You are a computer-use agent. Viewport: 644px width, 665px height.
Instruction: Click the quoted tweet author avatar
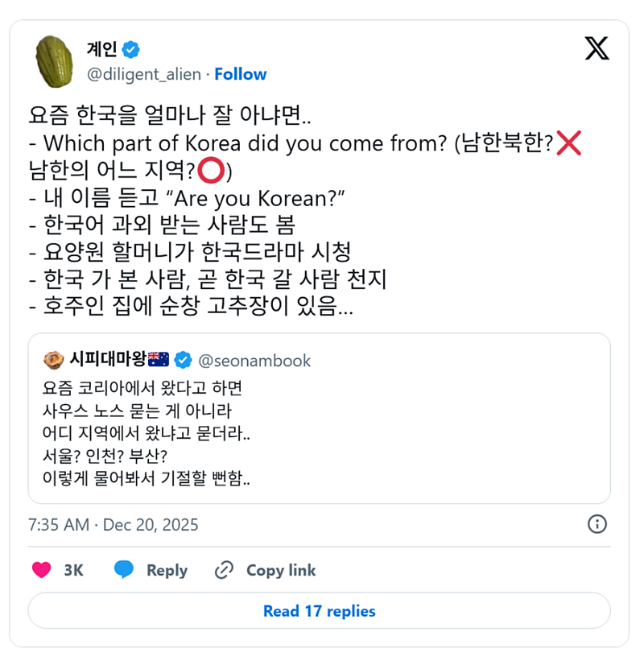tap(54, 359)
